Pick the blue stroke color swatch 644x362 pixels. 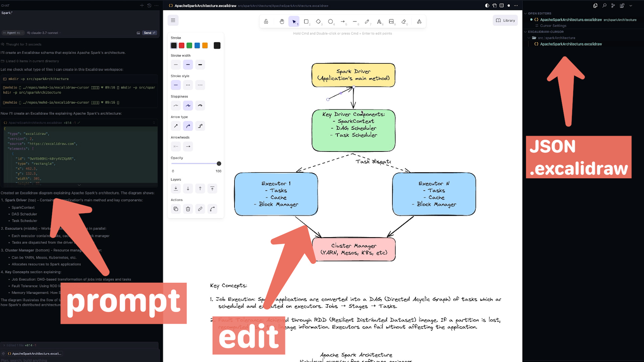tap(197, 46)
